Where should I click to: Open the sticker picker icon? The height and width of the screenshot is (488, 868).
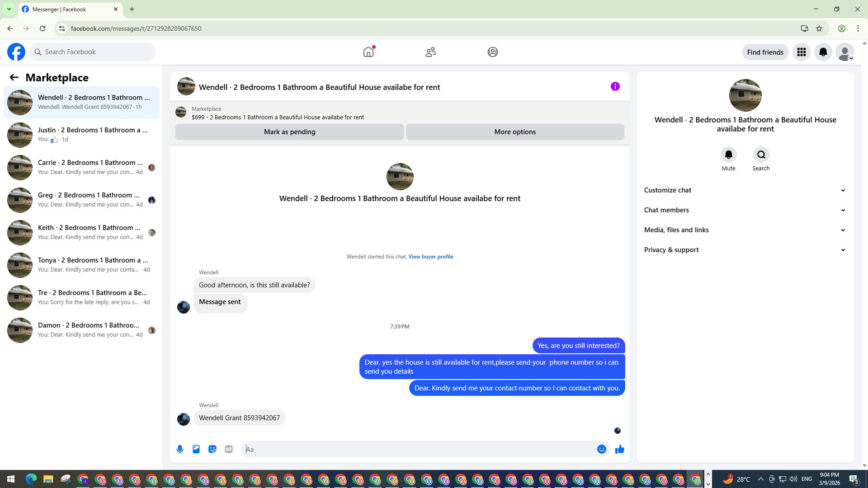pyautogui.click(x=212, y=449)
